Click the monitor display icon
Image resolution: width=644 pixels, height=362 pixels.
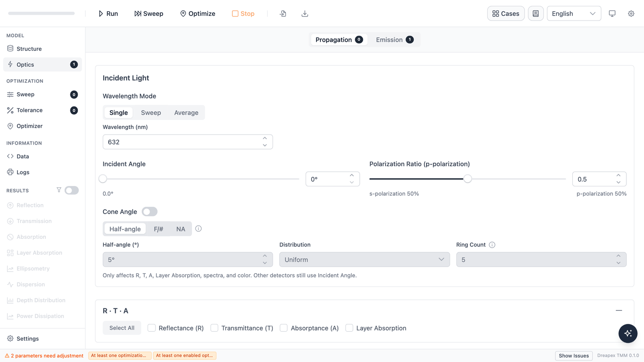(612, 13)
